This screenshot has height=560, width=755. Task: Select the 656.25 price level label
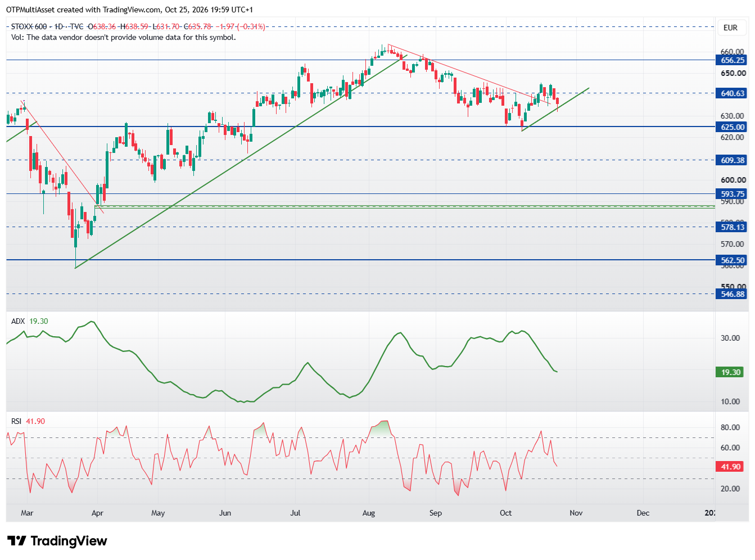click(x=732, y=60)
